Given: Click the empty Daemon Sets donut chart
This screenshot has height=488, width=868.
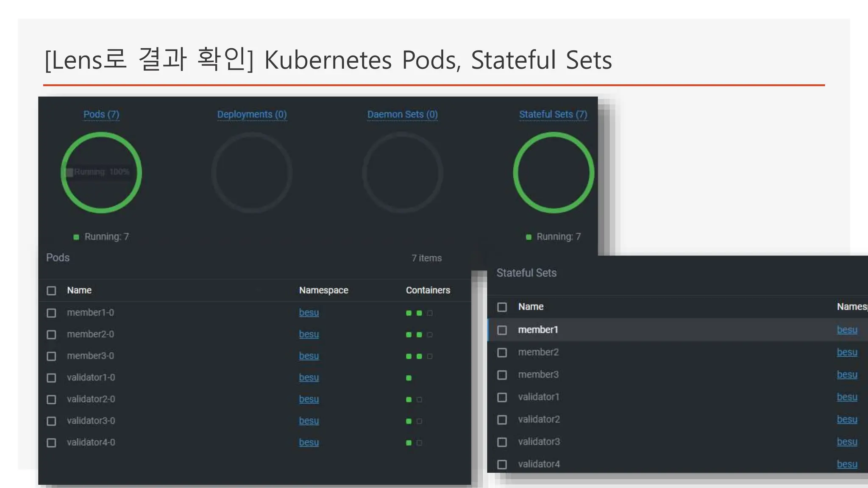Looking at the screenshot, I should pyautogui.click(x=402, y=172).
